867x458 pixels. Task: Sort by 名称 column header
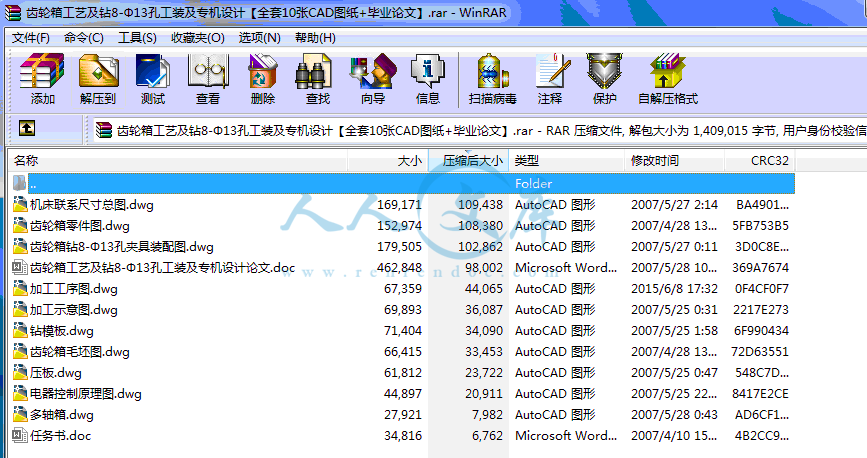[177, 160]
